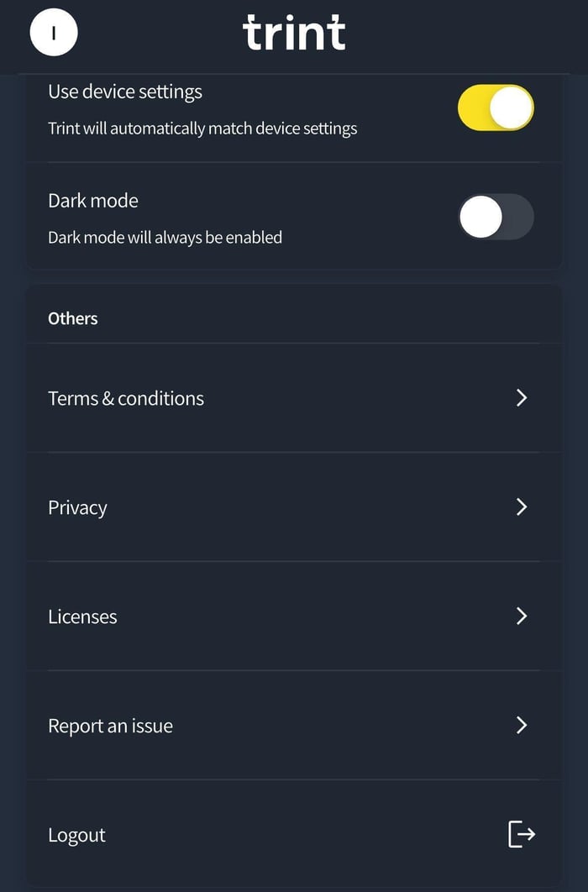This screenshot has width=588, height=892.
Task: Click the chevron next to Licenses
Action: pos(522,616)
